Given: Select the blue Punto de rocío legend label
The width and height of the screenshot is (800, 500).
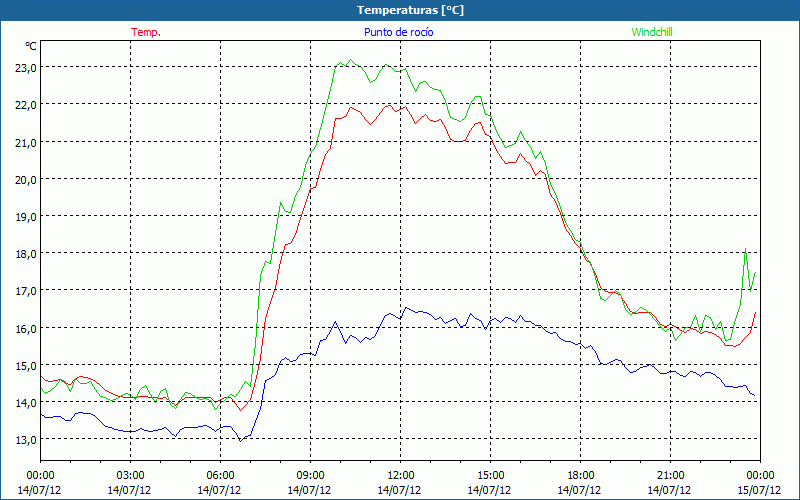Looking at the screenshot, I should (x=398, y=32).
